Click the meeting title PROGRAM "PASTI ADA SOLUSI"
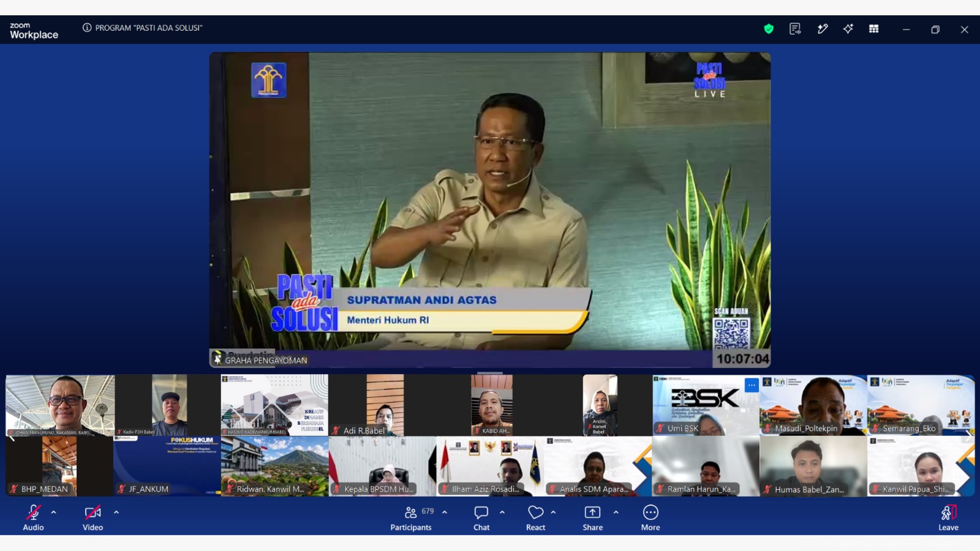The height and width of the screenshot is (551, 980). tap(149, 28)
